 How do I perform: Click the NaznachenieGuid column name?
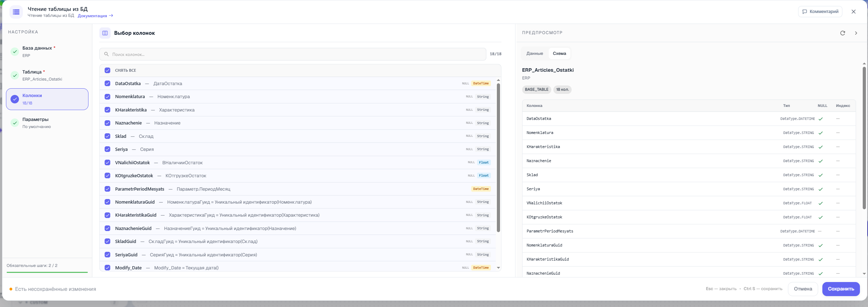[133, 228]
